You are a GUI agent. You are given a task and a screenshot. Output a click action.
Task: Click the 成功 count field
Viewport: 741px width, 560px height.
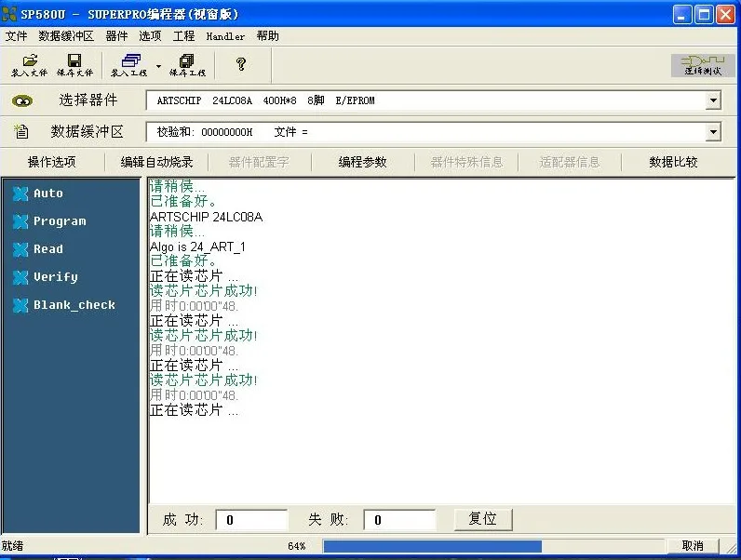251,520
